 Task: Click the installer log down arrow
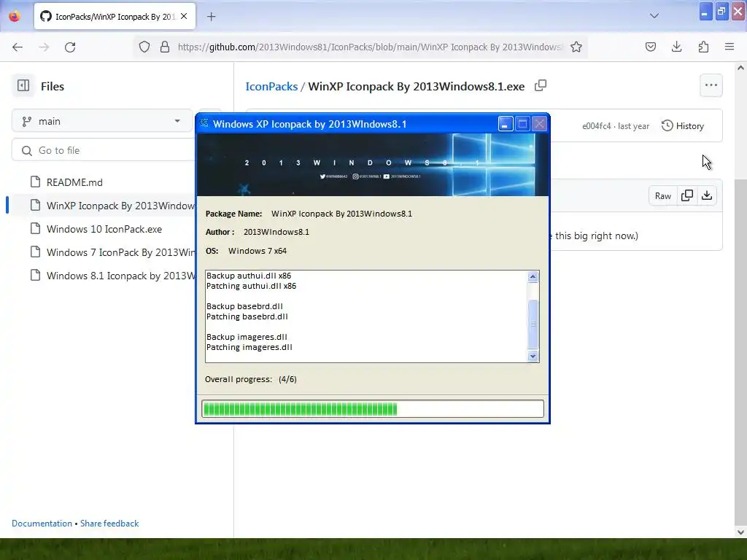533,356
